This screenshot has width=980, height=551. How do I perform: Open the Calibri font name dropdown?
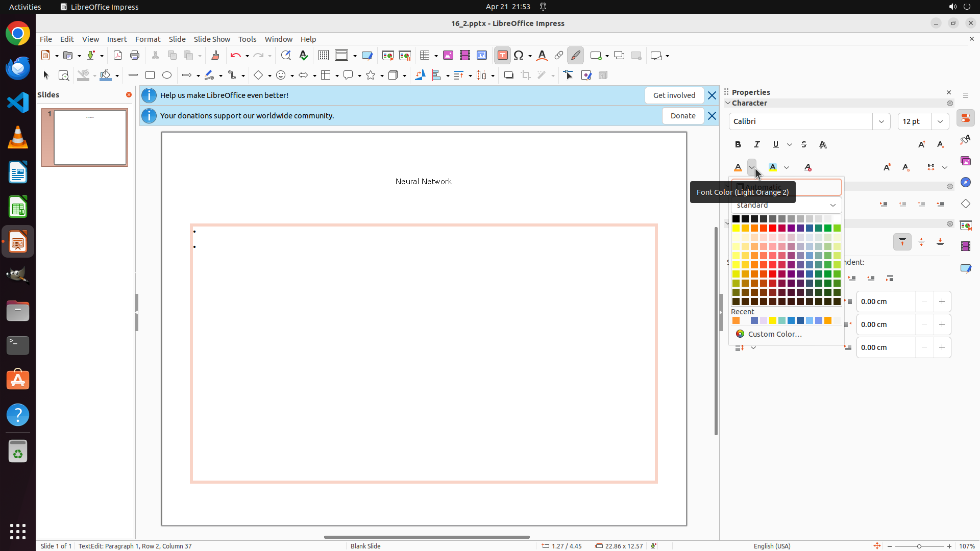(881, 121)
